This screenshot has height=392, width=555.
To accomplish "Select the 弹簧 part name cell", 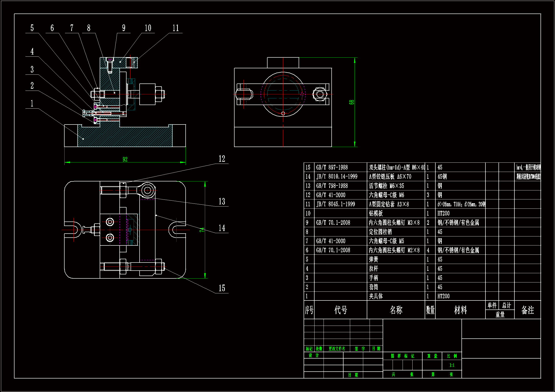I will [x=373, y=259].
